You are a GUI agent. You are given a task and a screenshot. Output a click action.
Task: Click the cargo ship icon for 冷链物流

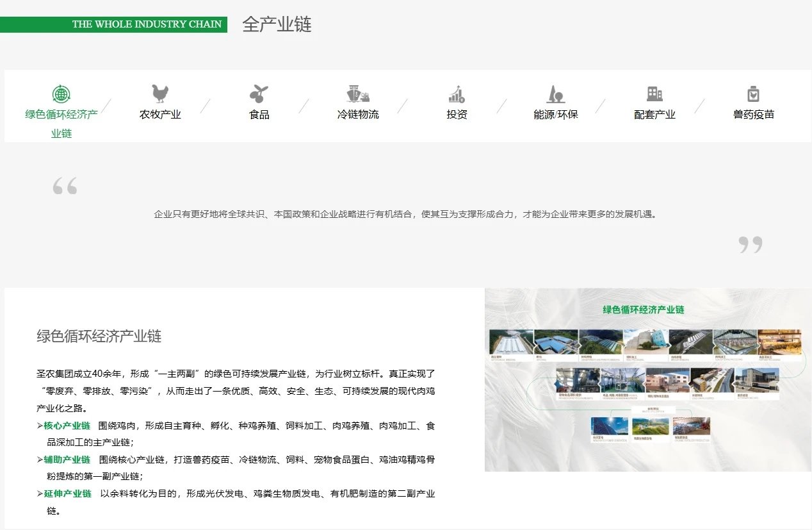pos(358,94)
